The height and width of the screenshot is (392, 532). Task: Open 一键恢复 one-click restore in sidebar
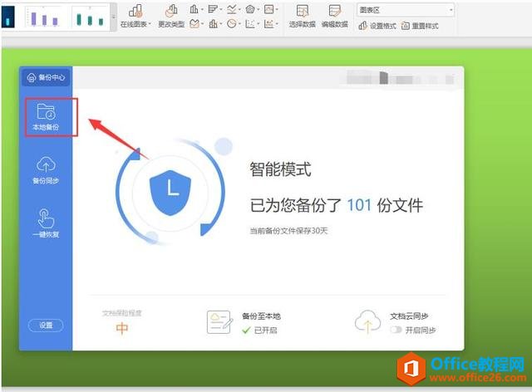click(x=46, y=223)
